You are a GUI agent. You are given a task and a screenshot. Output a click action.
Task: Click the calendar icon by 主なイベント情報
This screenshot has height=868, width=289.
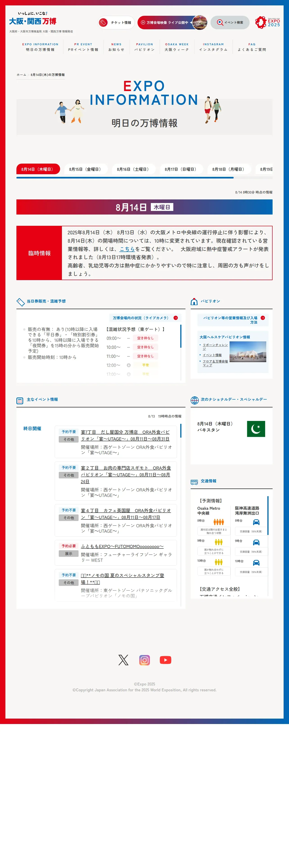coord(20,401)
